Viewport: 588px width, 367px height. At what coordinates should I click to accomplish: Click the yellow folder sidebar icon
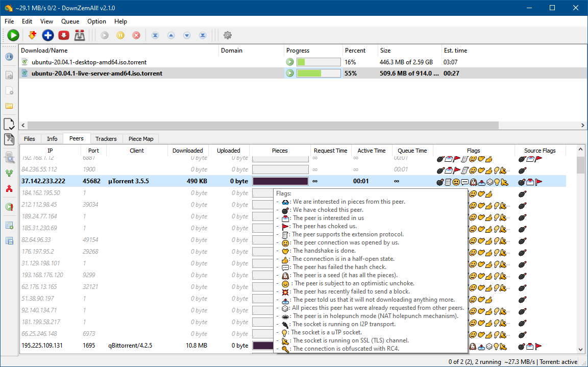(9, 106)
